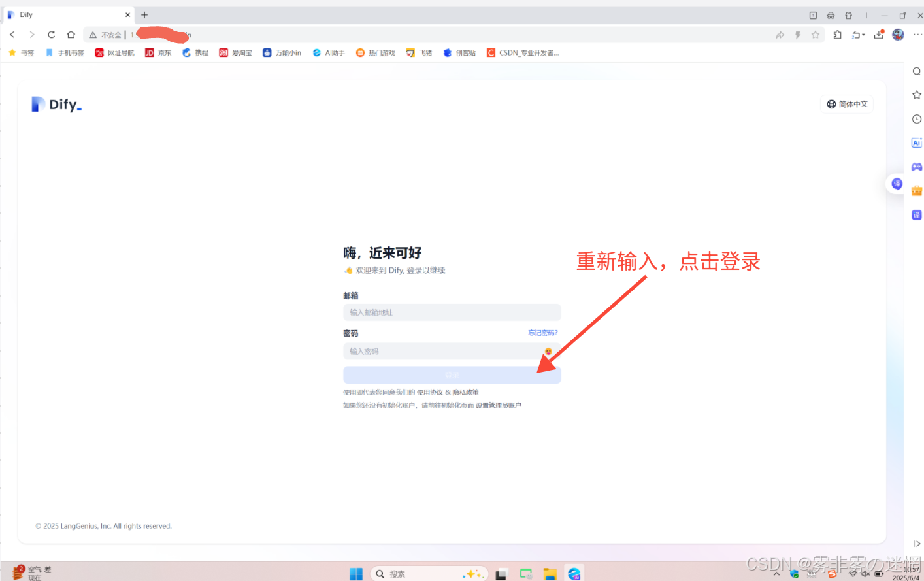Open the 爱淘宝 bookmark

(x=235, y=53)
